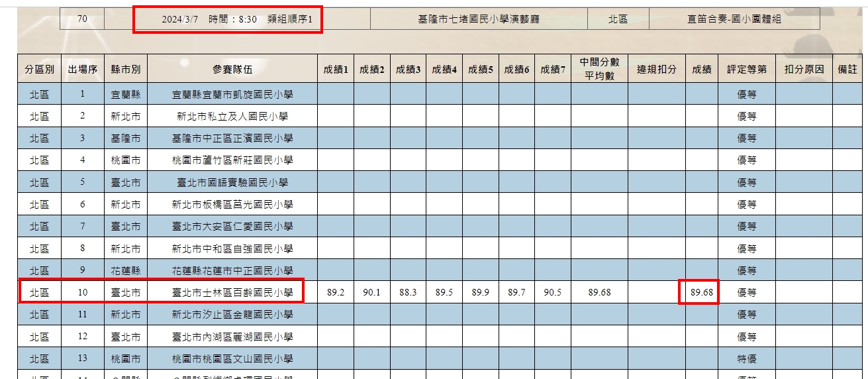Click the 成績3 column header
This screenshot has width=868, height=379.
point(408,69)
